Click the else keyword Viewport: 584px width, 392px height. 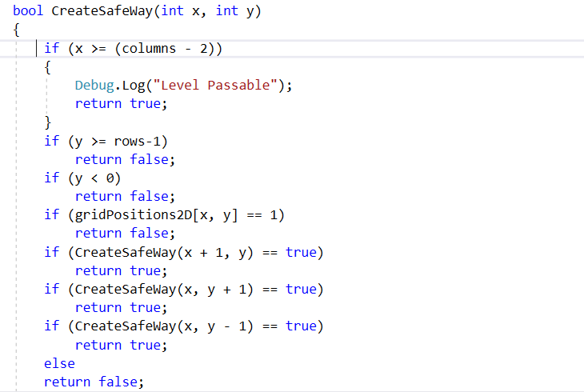tap(59, 363)
